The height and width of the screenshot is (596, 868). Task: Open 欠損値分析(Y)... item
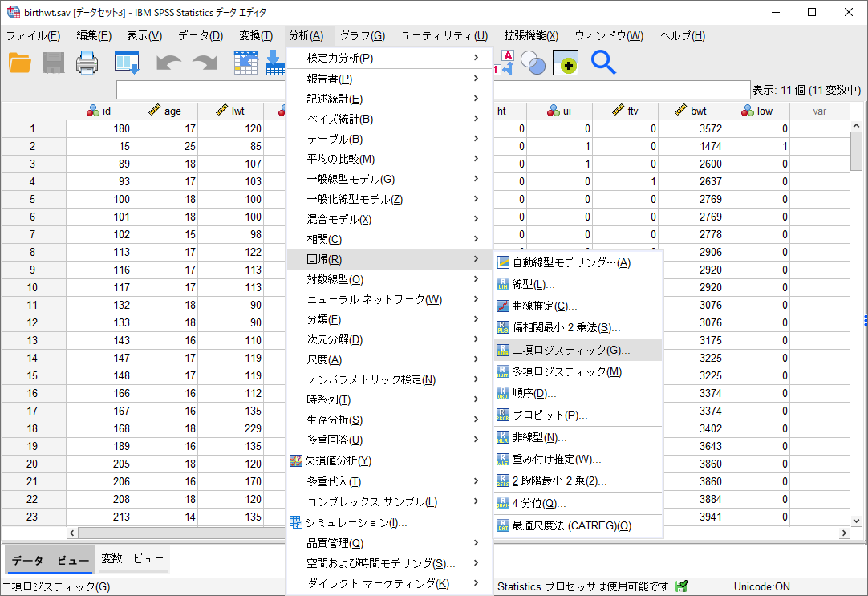[x=389, y=460]
